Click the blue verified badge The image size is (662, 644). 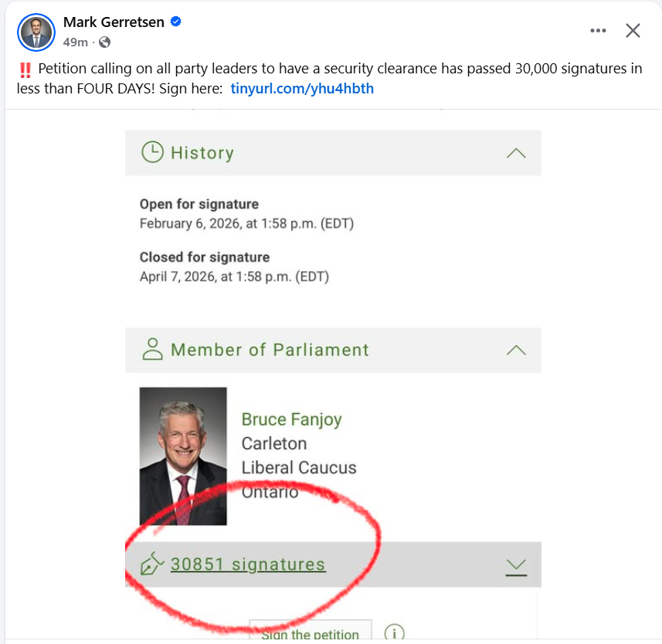176,22
